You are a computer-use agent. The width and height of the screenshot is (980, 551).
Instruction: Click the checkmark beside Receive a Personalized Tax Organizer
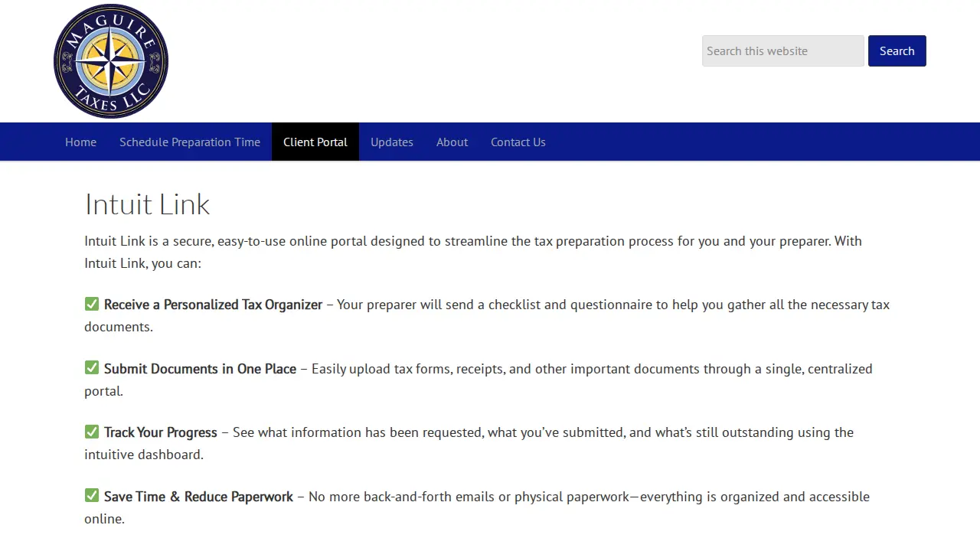[92, 304]
